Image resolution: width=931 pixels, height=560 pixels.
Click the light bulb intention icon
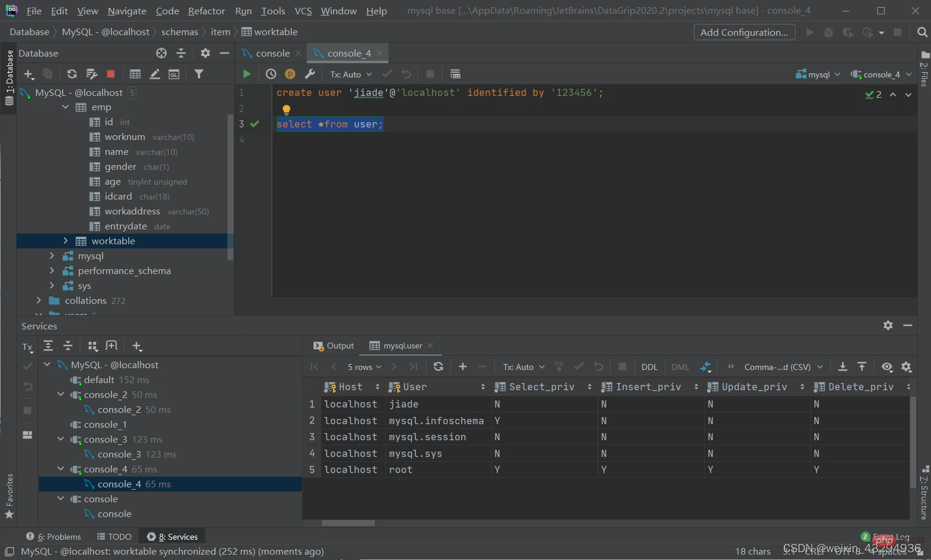(287, 110)
